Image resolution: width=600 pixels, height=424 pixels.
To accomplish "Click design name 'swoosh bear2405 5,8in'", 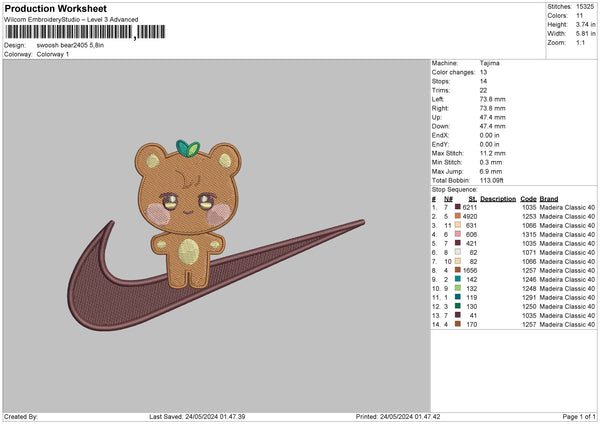I will (x=70, y=45).
